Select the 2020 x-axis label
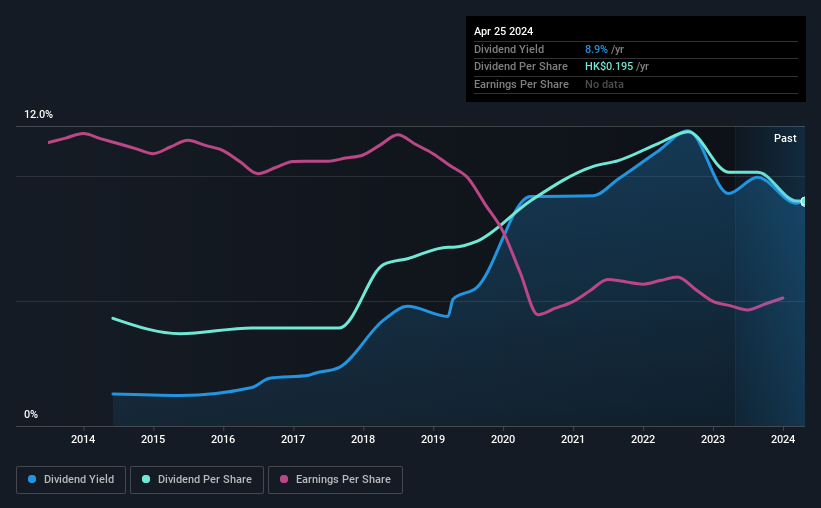 pyautogui.click(x=503, y=439)
